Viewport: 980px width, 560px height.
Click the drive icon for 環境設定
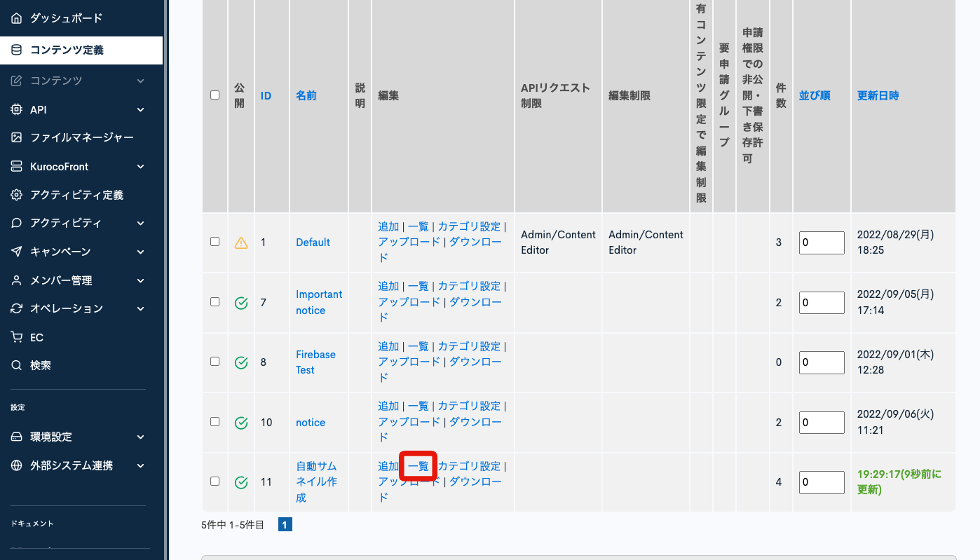pos(17,437)
